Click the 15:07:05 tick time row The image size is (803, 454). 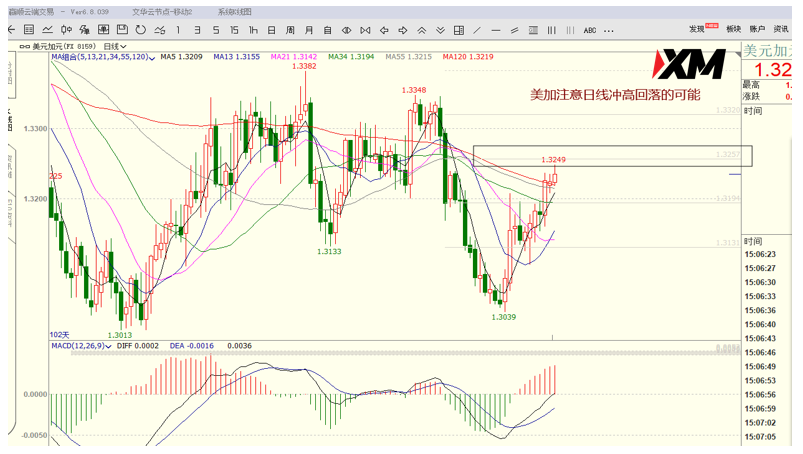coord(760,437)
